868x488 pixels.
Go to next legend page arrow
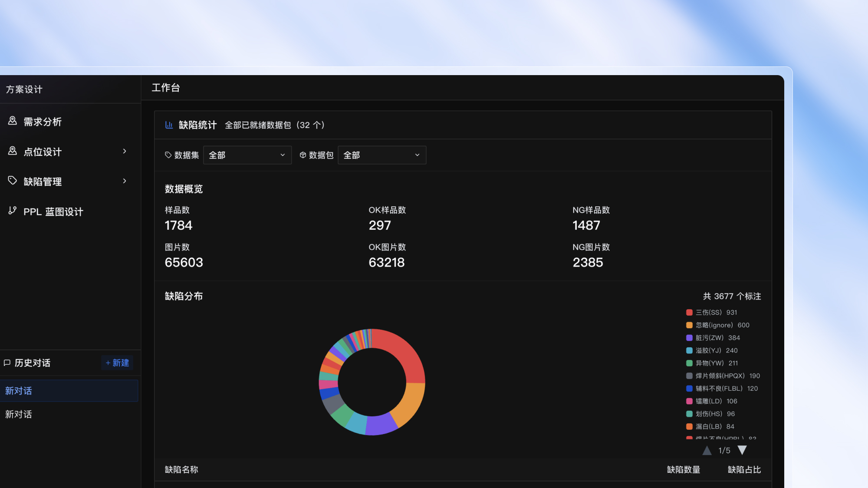coord(742,450)
